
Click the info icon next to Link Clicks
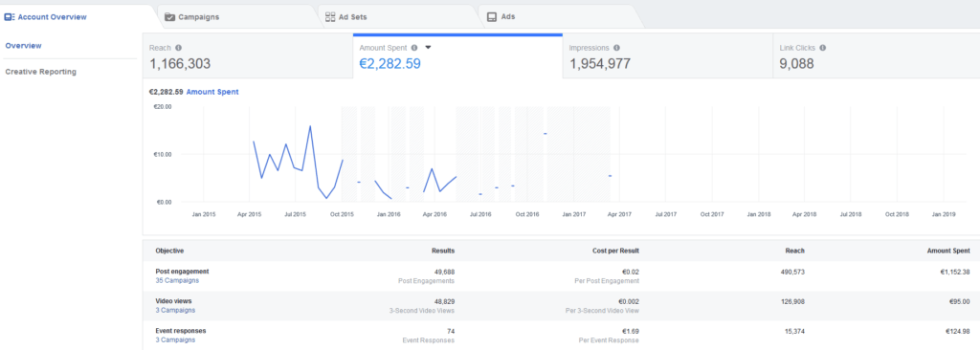(x=822, y=48)
